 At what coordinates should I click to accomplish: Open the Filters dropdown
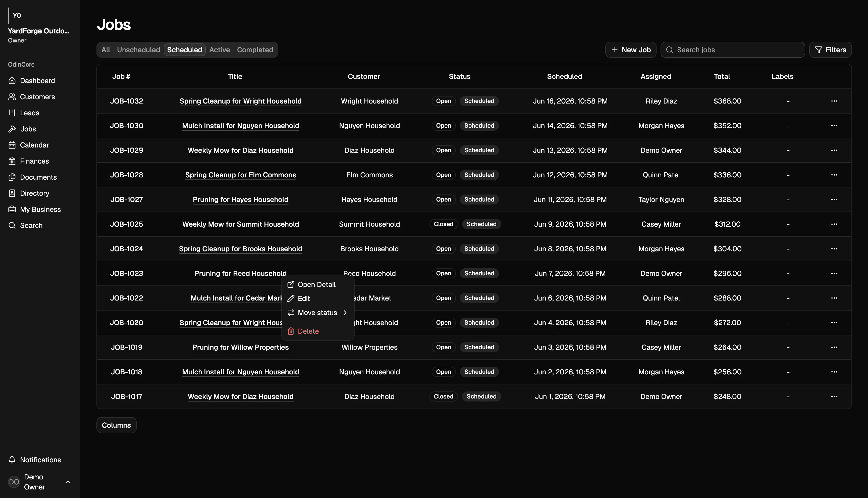click(830, 50)
